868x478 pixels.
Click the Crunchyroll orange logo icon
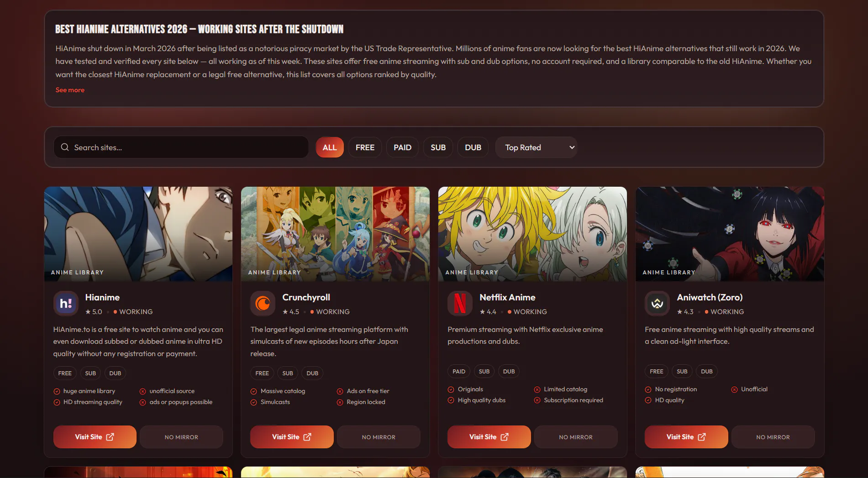263,304
